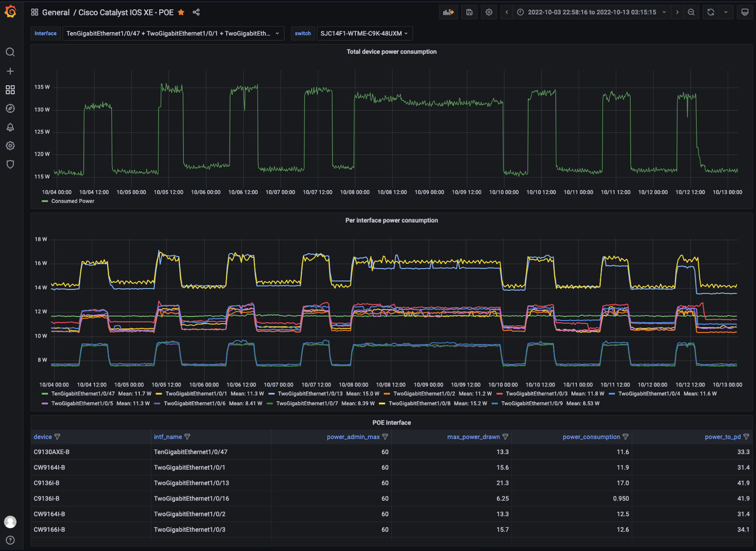This screenshot has height=551, width=756.
Task: Toggle TwoGigabitEthernet1/0/5 legend series
Action: [x=82, y=403]
